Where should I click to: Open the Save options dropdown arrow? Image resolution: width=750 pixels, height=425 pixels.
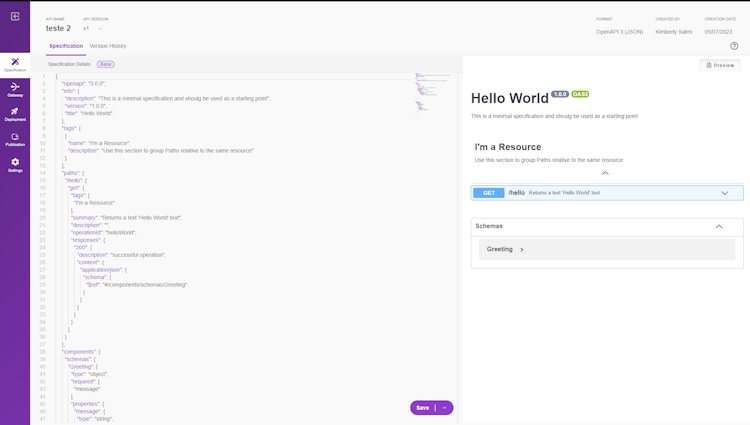(x=444, y=408)
